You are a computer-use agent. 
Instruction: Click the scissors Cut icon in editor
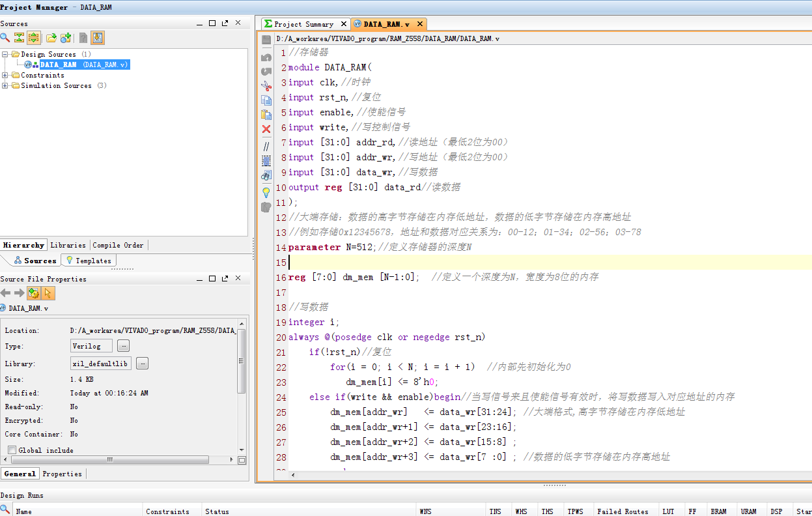tap(266, 85)
